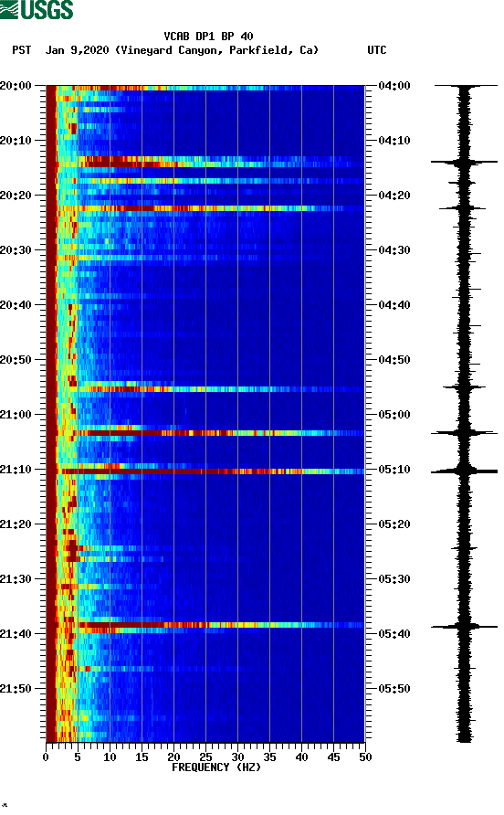The width and height of the screenshot is (504, 815).
Task: Click the '20:30' PST time label
Action: (16, 250)
